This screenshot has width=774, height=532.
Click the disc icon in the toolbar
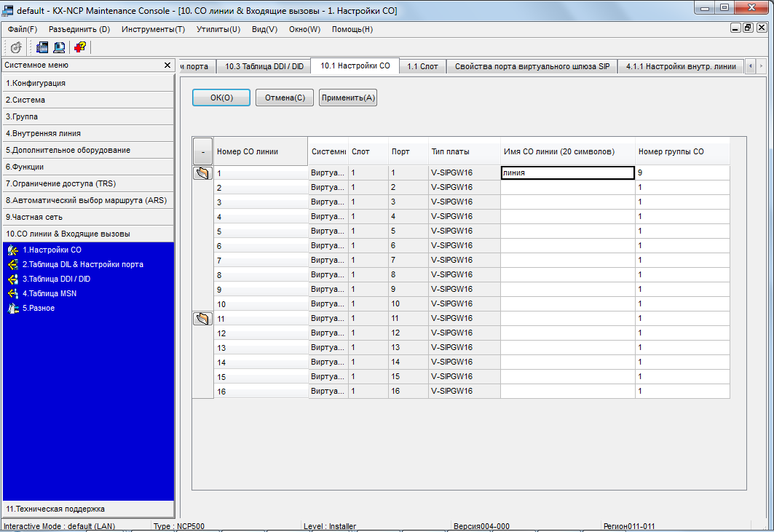coord(16,47)
